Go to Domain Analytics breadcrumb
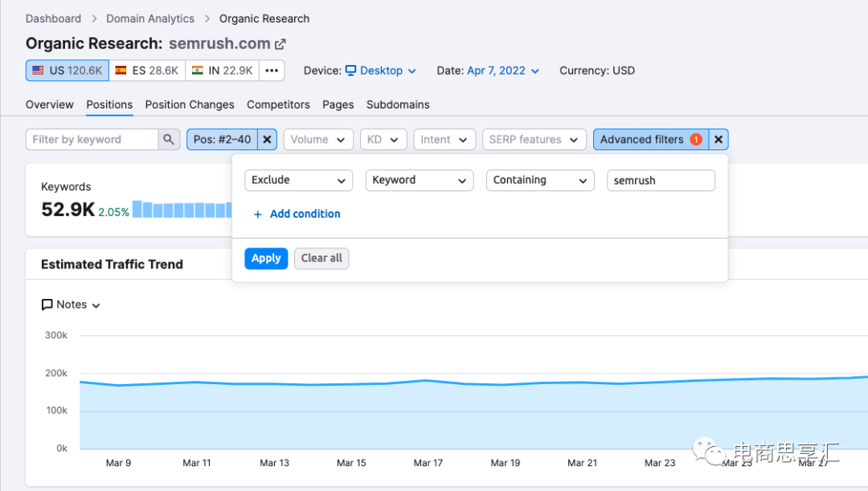The width and height of the screenshot is (868, 491). coord(150,18)
